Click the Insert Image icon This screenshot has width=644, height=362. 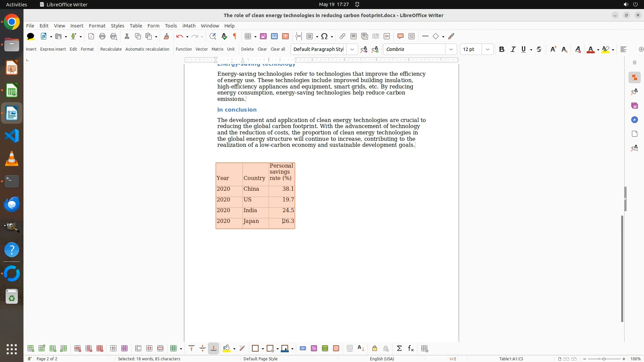(x=263, y=37)
